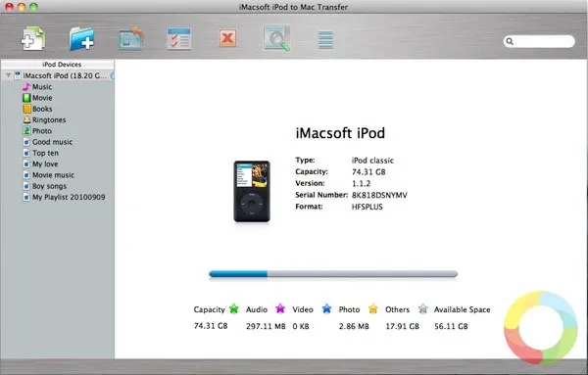Screen dimensions: 588x375
Task: Select the Boy songs playlist
Action: click(49, 186)
